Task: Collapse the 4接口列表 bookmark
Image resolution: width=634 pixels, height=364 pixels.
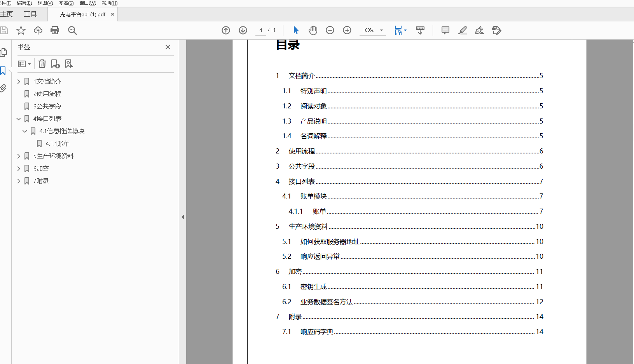Action: 19,119
